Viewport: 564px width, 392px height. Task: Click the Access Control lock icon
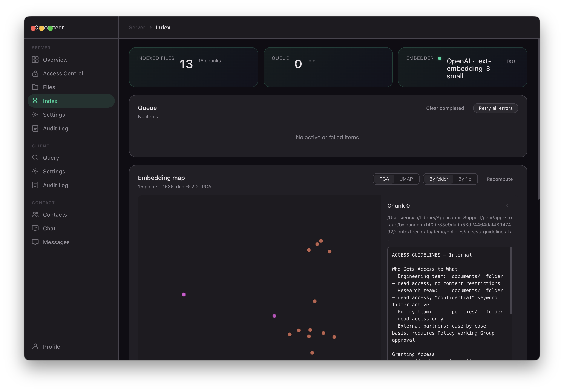35,73
